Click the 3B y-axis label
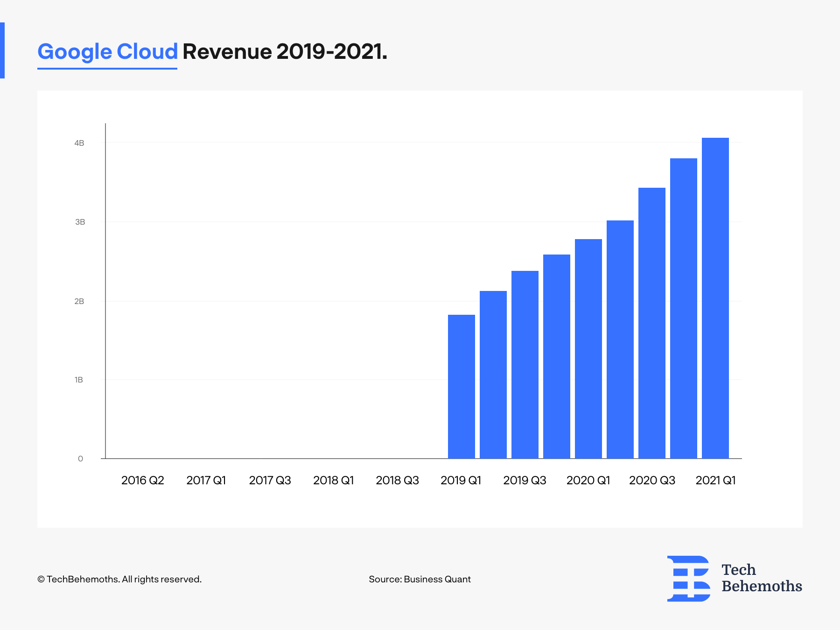The width and height of the screenshot is (840, 630). click(80, 222)
